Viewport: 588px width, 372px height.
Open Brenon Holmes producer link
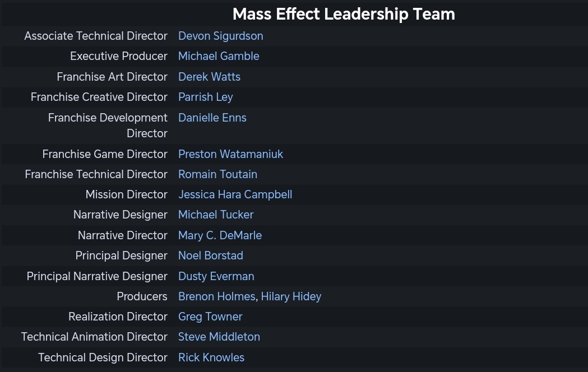[217, 296]
